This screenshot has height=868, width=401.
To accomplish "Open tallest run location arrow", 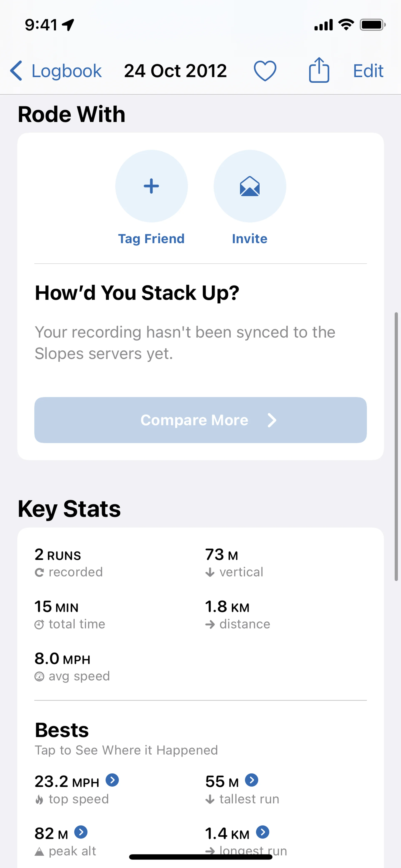I will click(251, 780).
